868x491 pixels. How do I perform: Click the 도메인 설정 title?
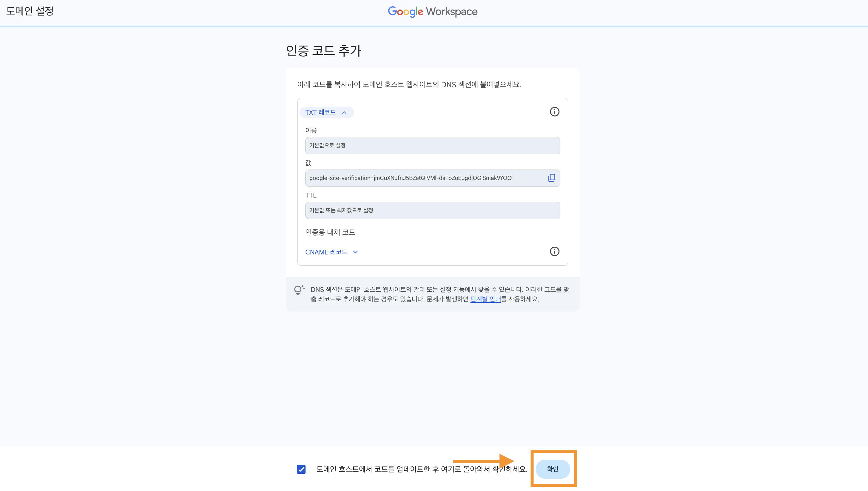tap(30, 11)
